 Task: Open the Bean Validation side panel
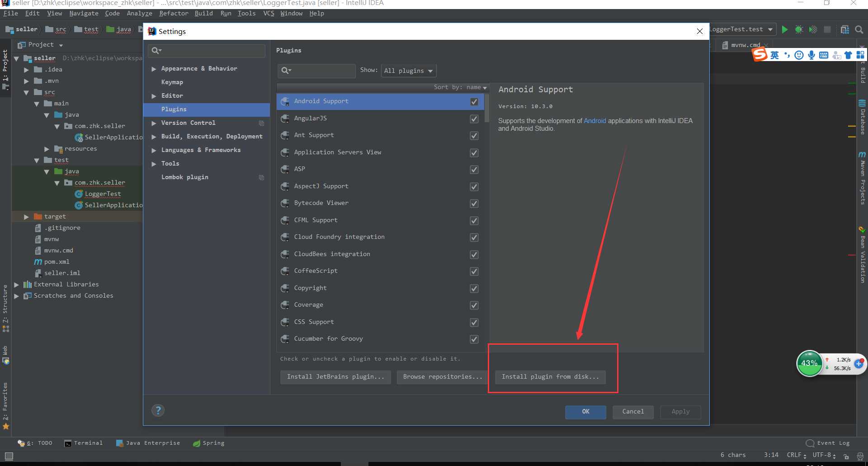coord(862,255)
